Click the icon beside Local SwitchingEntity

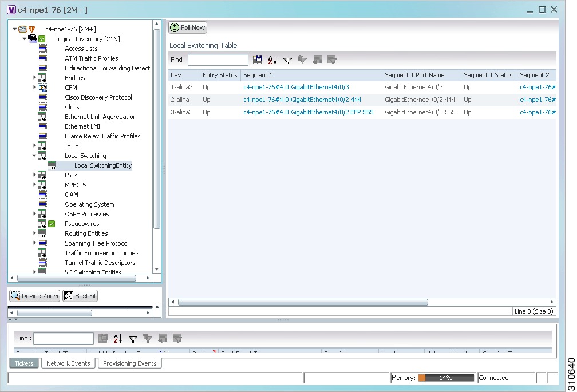[52, 165]
